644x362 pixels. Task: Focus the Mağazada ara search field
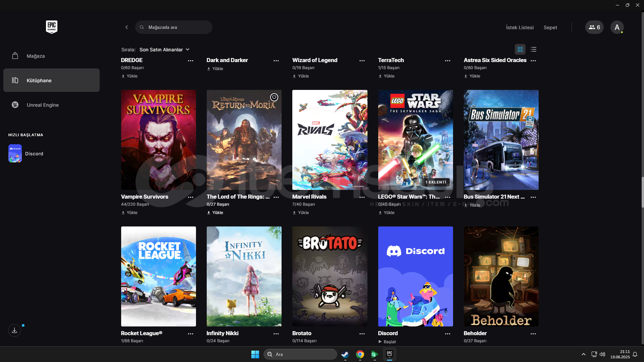(174, 27)
